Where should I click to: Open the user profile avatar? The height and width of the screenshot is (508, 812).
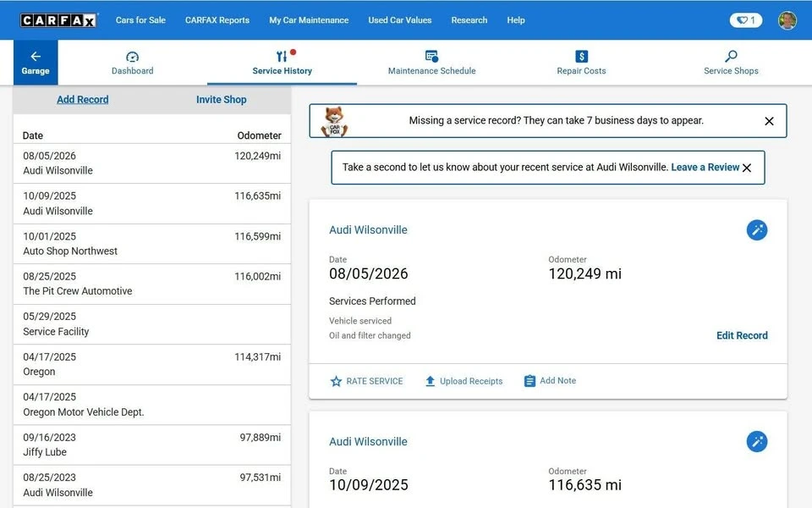tap(787, 20)
